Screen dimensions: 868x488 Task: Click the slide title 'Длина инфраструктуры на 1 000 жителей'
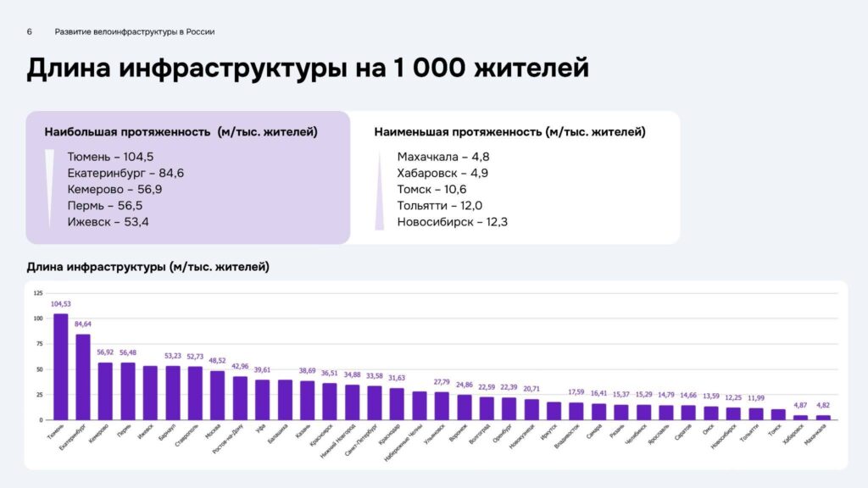tap(307, 68)
